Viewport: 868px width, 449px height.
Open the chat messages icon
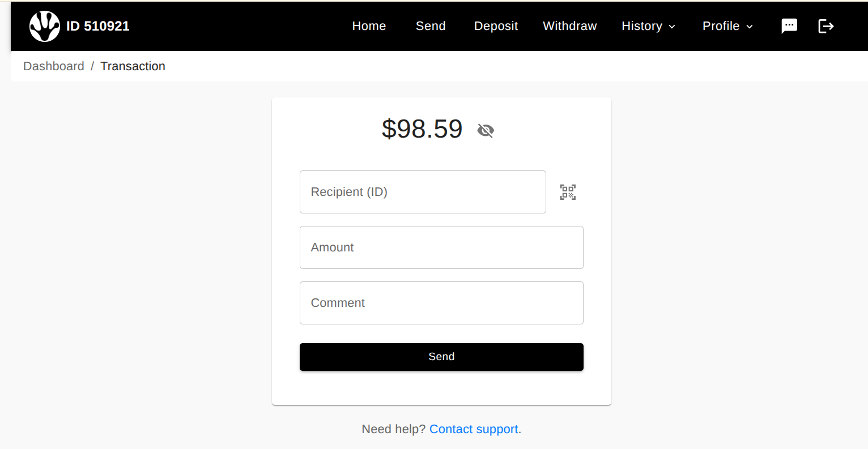pyautogui.click(x=789, y=26)
